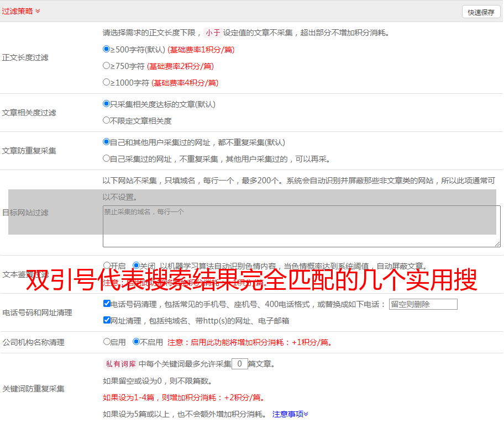Click the 小于 highlighted tag

click(213, 33)
